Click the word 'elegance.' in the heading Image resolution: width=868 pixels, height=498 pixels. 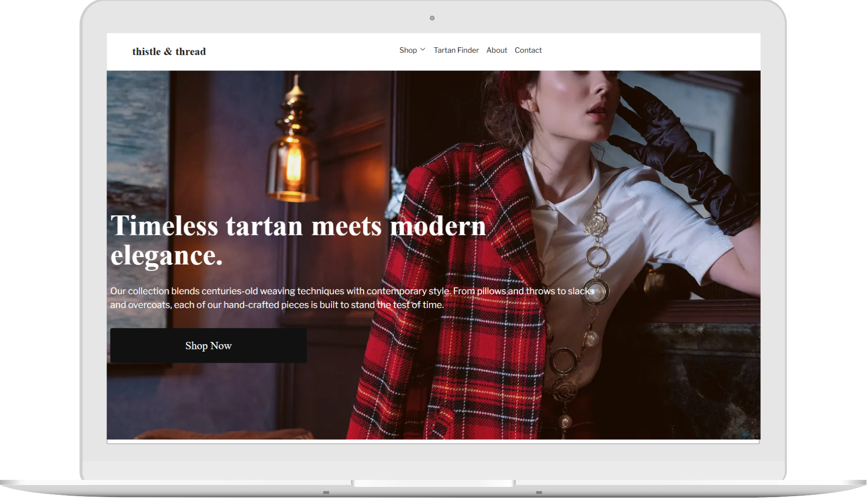click(167, 256)
